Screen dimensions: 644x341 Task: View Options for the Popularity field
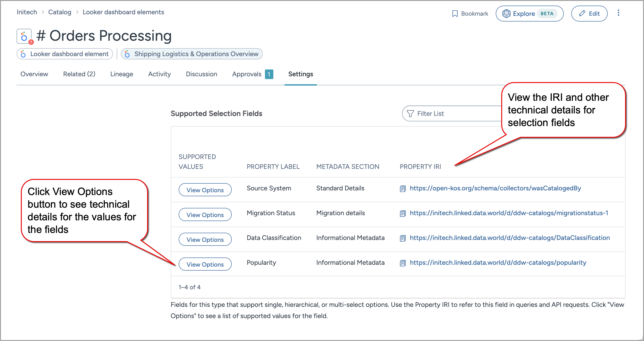point(205,264)
